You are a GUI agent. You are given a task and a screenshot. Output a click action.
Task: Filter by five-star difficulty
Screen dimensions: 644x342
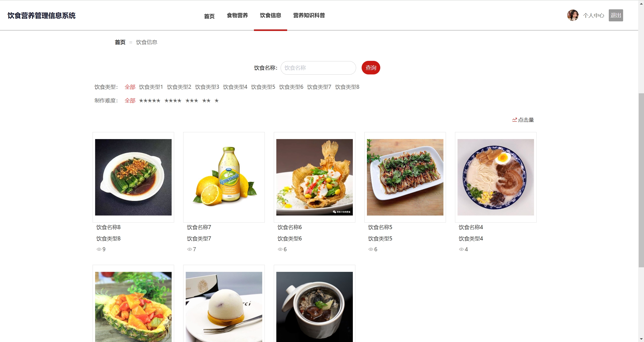[x=150, y=101]
